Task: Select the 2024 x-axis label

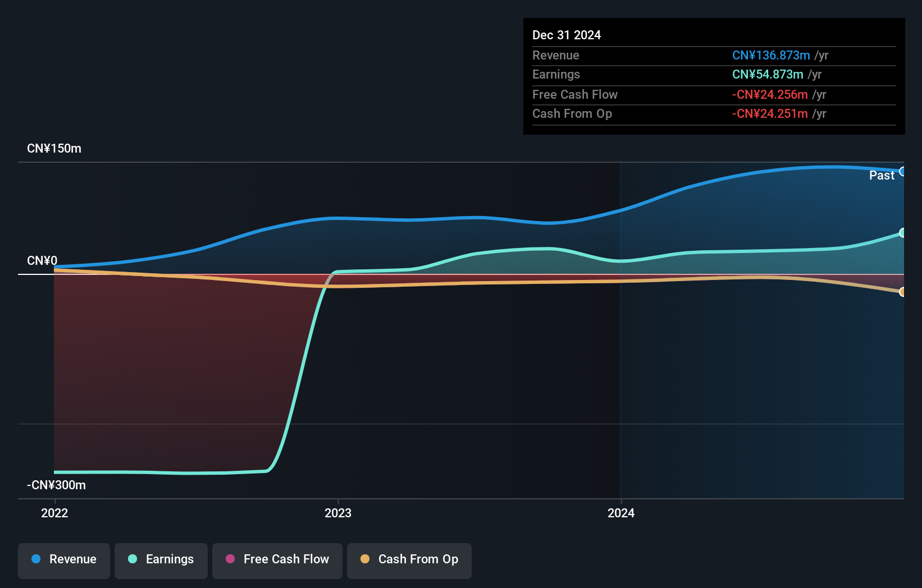Action: point(621,513)
